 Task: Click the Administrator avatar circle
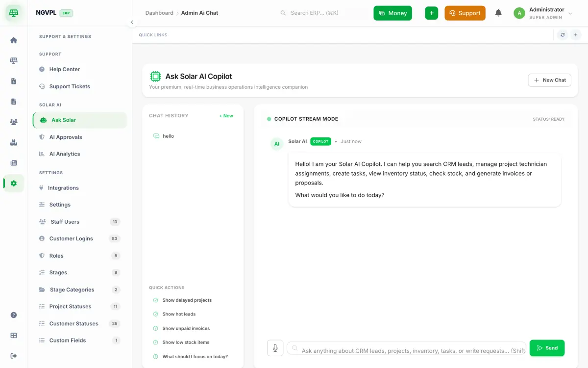tap(519, 13)
